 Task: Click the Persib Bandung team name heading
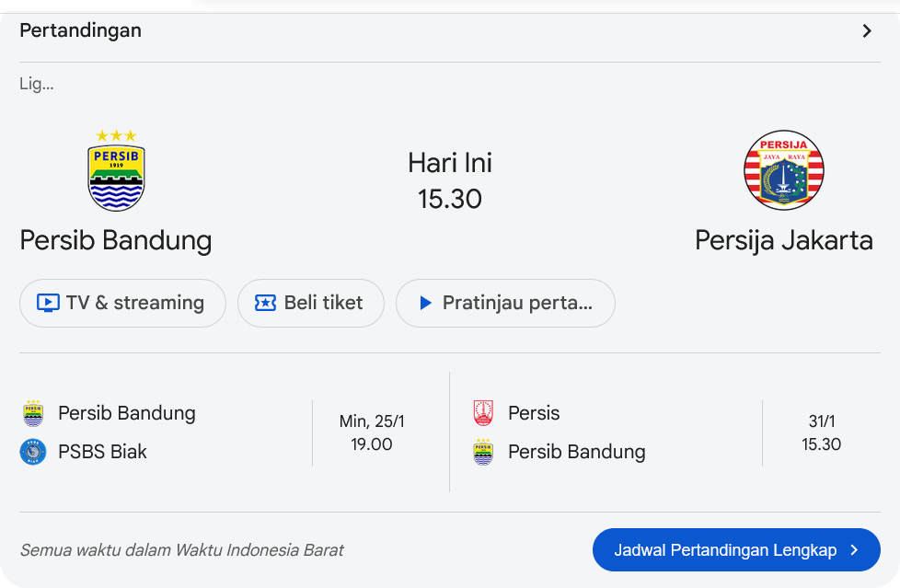coord(116,240)
